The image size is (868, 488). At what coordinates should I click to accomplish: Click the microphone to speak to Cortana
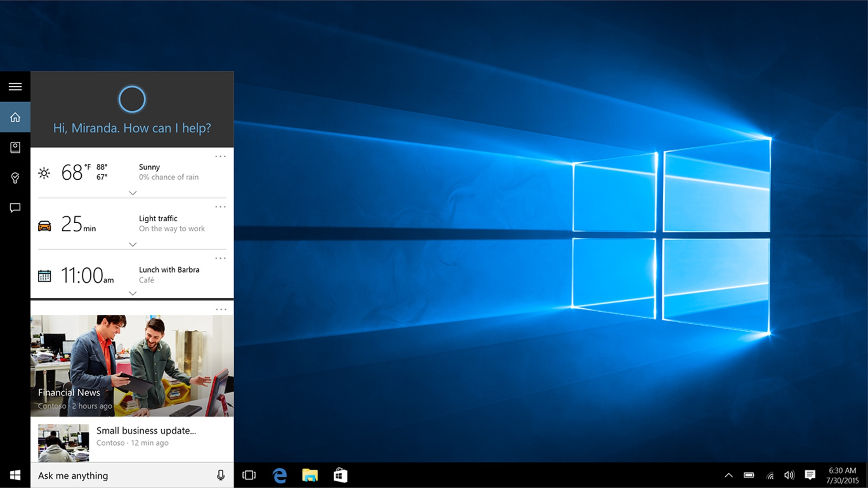pyautogui.click(x=221, y=475)
